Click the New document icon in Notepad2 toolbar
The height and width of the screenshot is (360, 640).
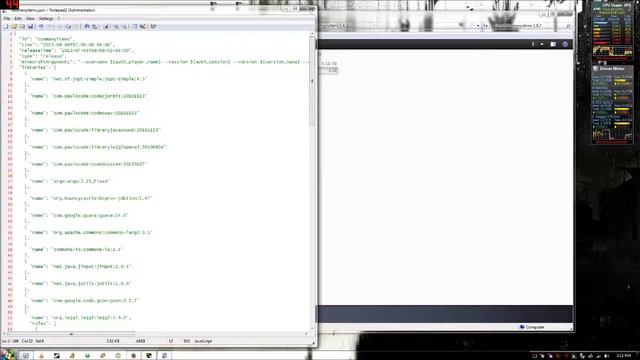[6, 27]
